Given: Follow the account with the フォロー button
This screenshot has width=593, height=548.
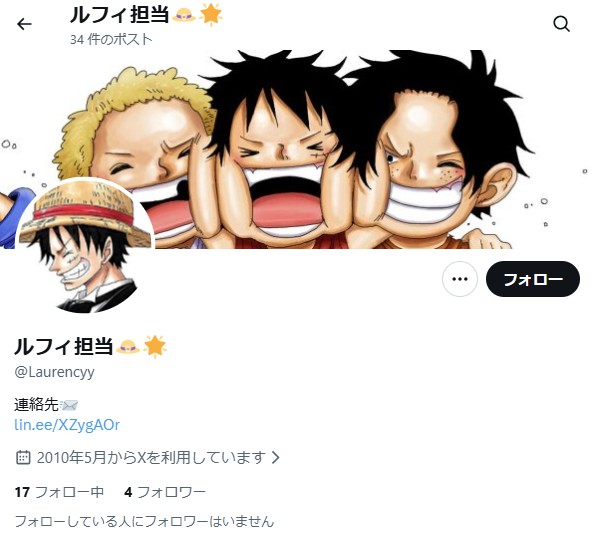Looking at the screenshot, I should click(532, 279).
